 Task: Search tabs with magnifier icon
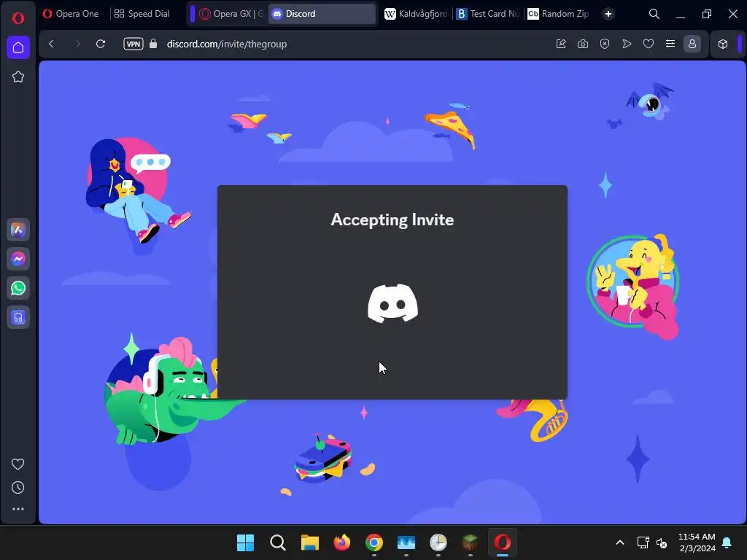pyautogui.click(x=654, y=14)
